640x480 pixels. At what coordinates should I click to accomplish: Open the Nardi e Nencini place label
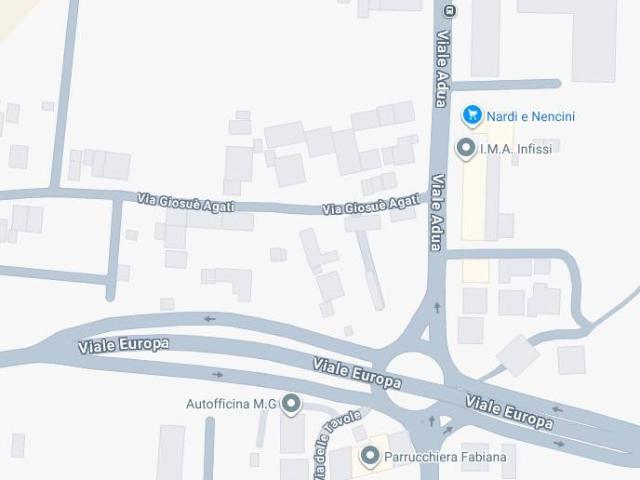point(531,117)
